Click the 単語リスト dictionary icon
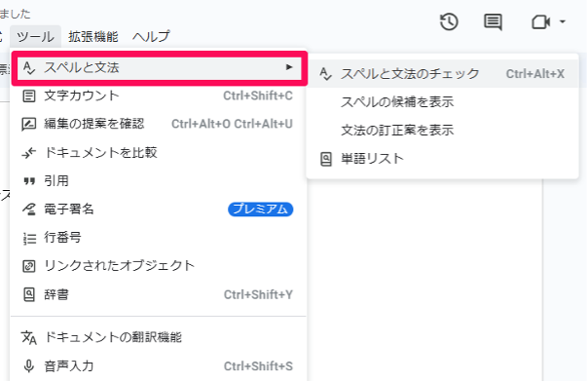The image size is (588, 382). 326,159
